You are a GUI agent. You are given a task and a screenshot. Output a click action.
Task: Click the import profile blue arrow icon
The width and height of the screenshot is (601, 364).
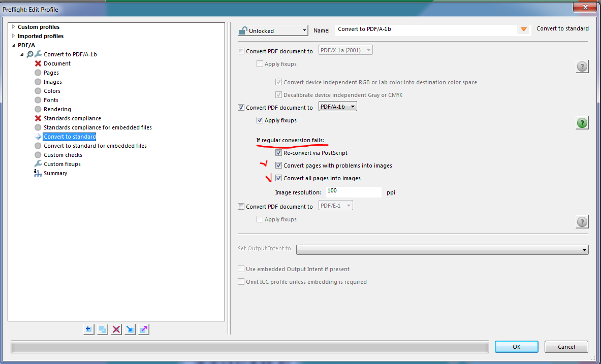130,329
